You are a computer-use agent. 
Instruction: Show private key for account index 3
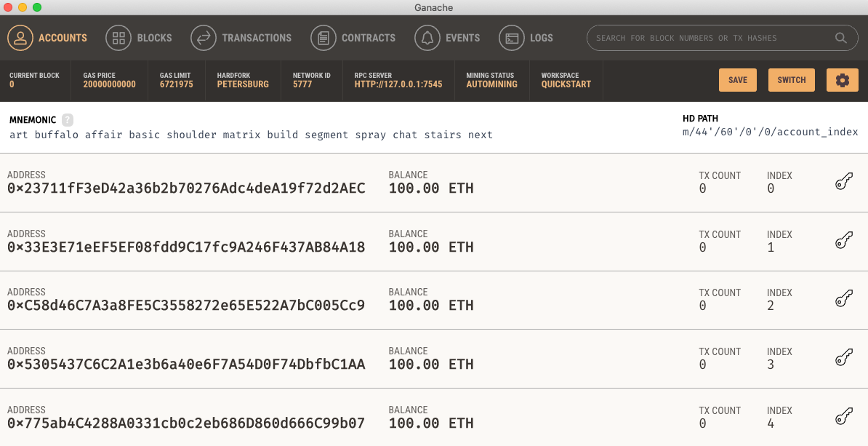point(844,358)
